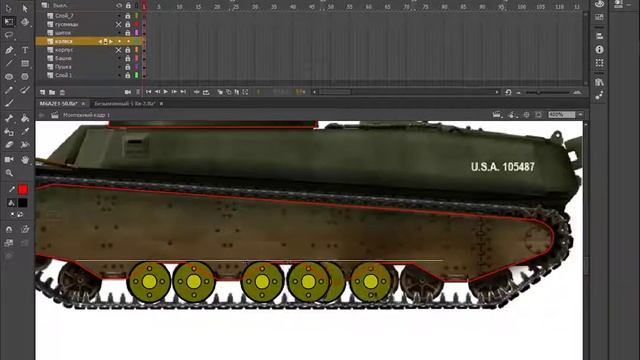640x360 pixels.
Task: Enable onion skin button
Action: pyautogui.click(x=220, y=92)
